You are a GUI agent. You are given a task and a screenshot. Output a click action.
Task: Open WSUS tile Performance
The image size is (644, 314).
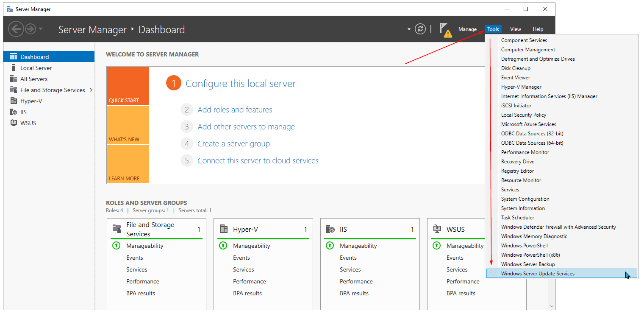pos(463,281)
